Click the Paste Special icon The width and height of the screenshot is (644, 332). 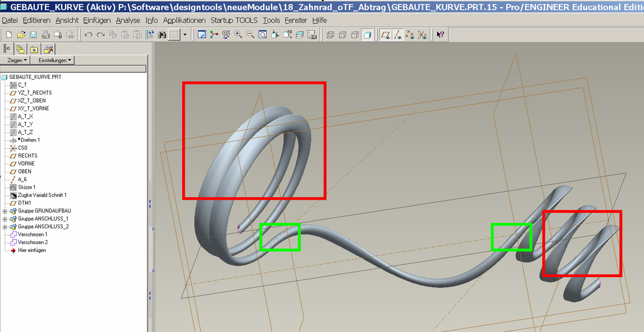pyautogui.click(x=137, y=35)
